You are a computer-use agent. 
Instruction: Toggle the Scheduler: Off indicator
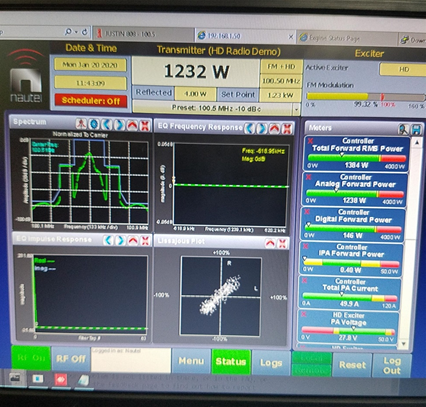[90, 101]
